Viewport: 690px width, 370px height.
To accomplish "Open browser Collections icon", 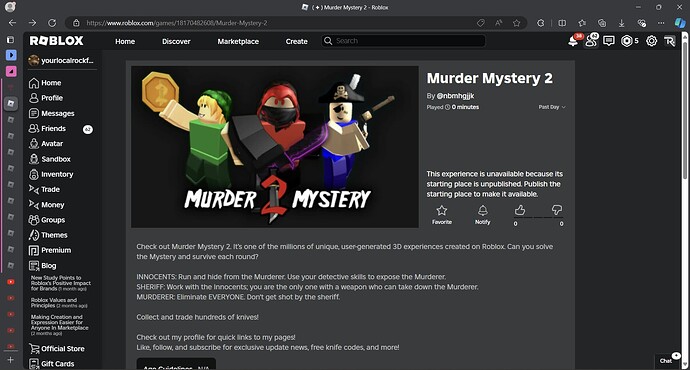I will click(x=602, y=23).
